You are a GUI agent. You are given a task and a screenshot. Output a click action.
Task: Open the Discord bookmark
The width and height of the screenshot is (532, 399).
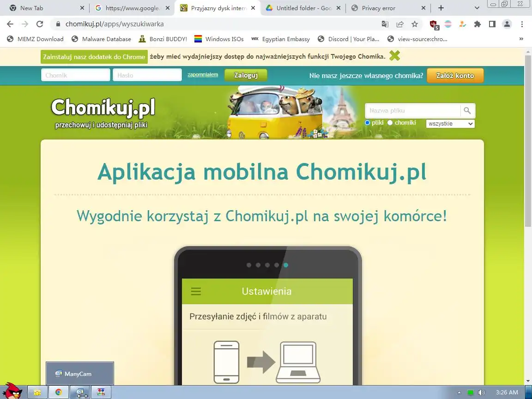(x=348, y=39)
